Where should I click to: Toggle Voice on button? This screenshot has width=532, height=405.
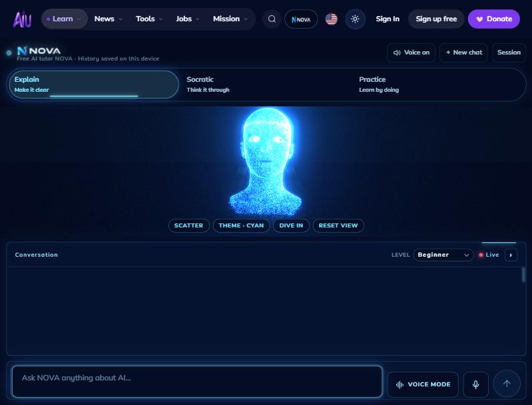411,53
